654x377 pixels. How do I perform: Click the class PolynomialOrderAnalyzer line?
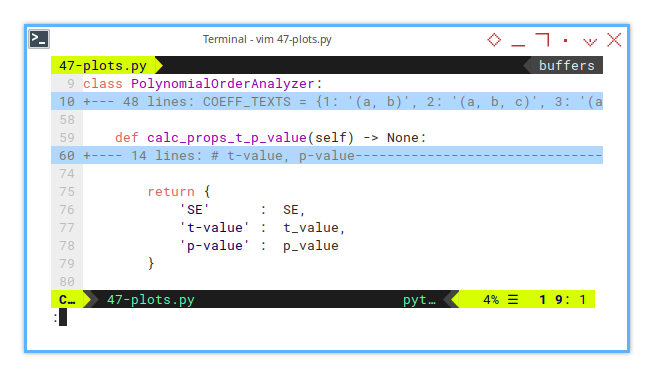point(203,83)
